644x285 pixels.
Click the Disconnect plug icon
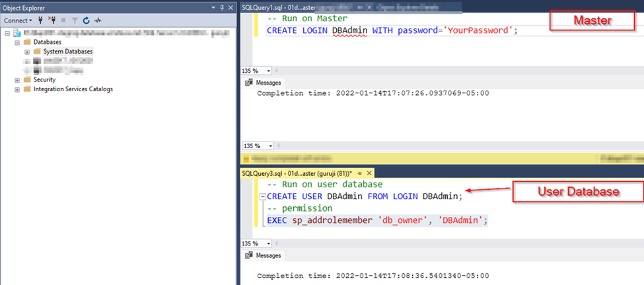pos(52,20)
